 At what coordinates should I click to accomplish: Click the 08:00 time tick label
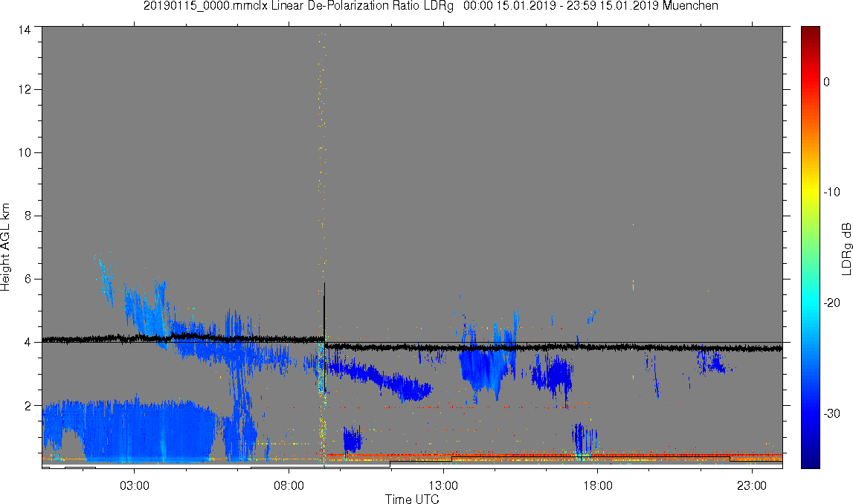[289, 485]
